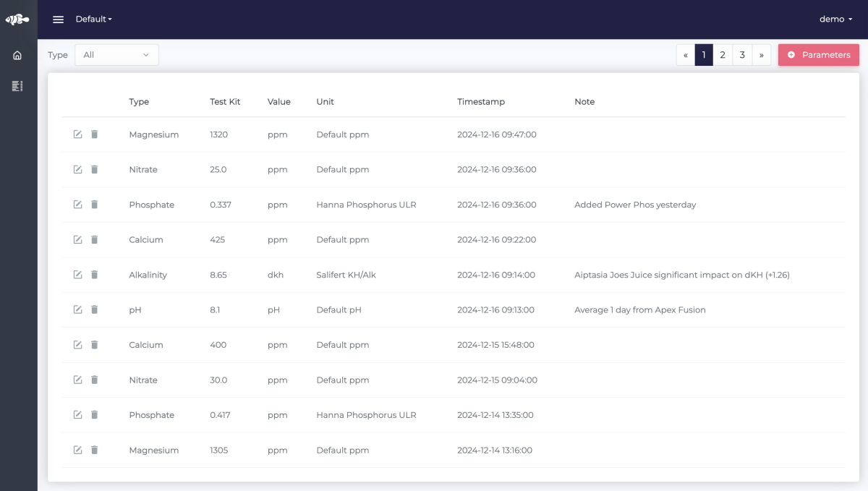Screen dimensions: 868x491
Task: Open the Type filter dropdown
Action: [x=116, y=55]
